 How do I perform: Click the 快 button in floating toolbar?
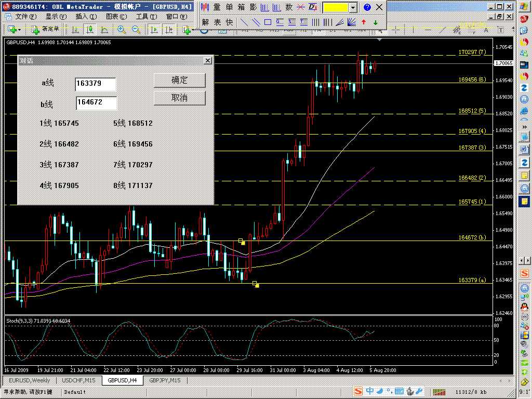(x=230, y=22)
